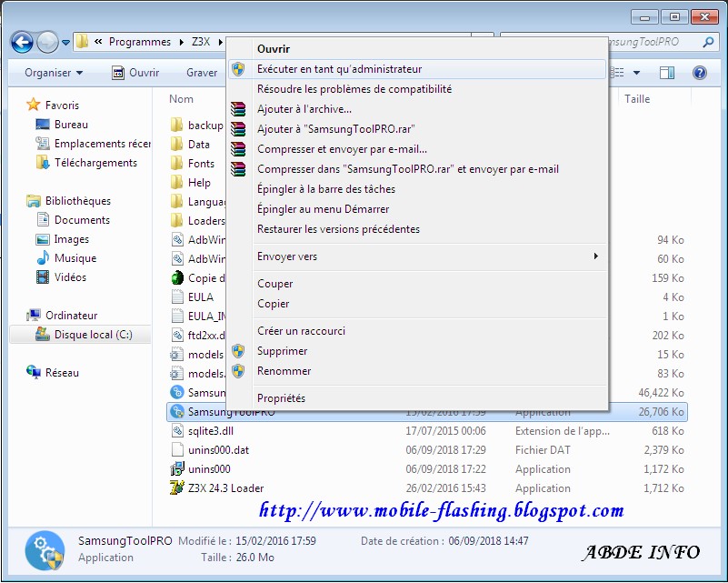
Task: Open the recent locations dropdown arrow
Action: pyautogui.click(x=65, y=42)
